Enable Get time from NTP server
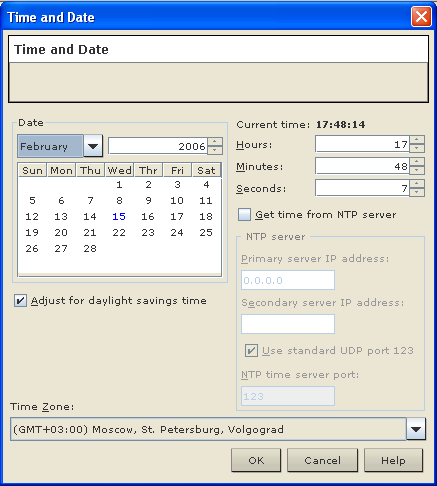437x486 pixels. point(244,215)
